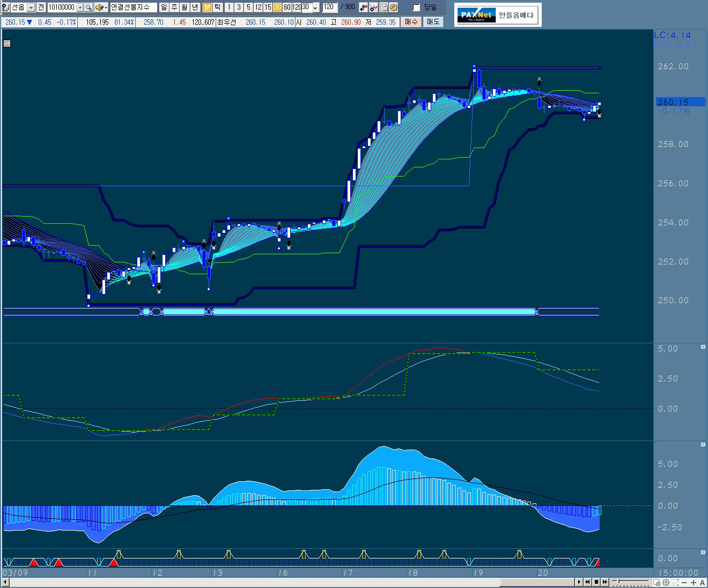This screenshot has height=588, width=708.
Task: Open the interval value 30 dropdown arrow
Action: click(x=315, y=8)
